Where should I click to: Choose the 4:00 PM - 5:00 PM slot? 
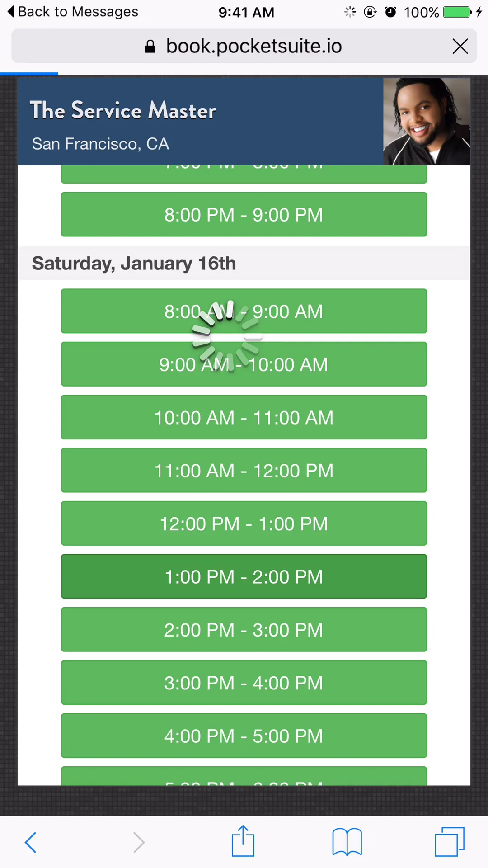244,736
